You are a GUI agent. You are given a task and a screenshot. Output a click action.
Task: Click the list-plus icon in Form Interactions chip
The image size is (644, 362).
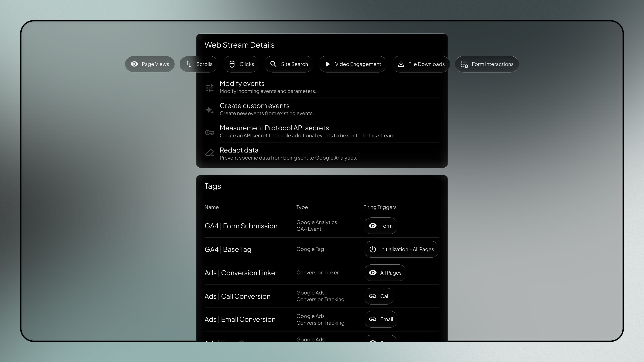tap(464, 65)
